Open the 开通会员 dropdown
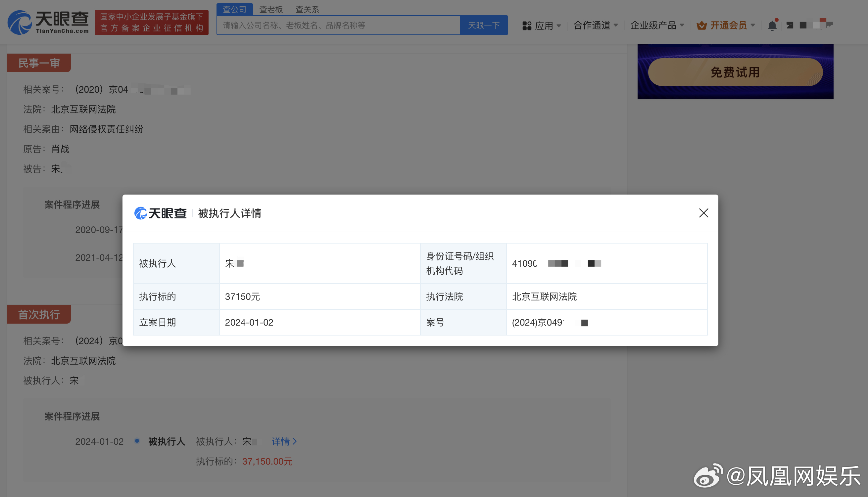The image size is (868, 497). point(726,25)
